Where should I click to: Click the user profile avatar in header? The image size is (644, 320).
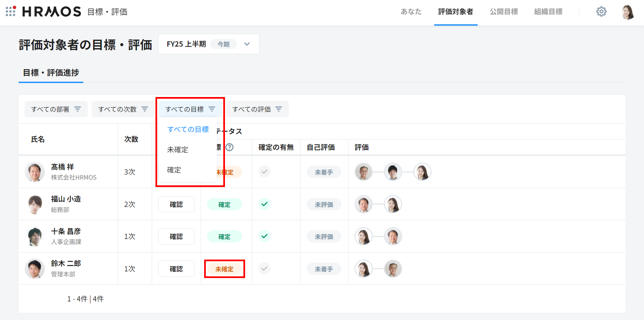click(627, 12)
